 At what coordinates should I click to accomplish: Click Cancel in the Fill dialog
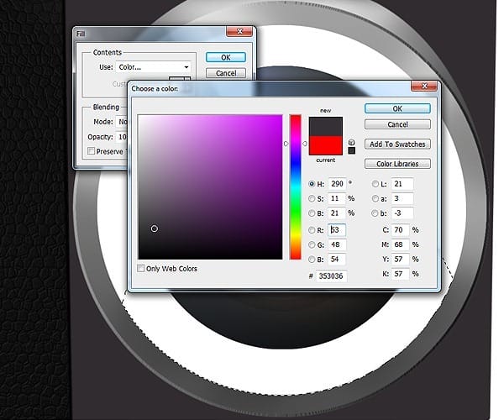tap(225, 73)
